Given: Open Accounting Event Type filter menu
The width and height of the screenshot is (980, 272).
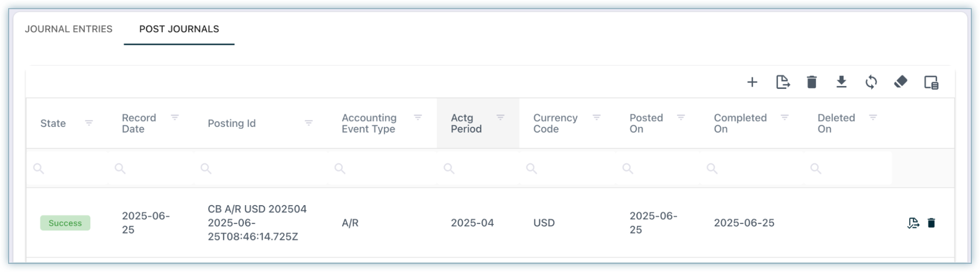Looking at the screenshot, I should (418, 118).
